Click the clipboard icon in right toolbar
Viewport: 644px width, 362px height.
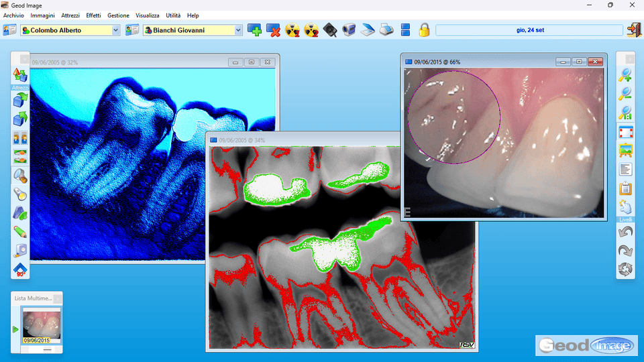pos(625,188)
